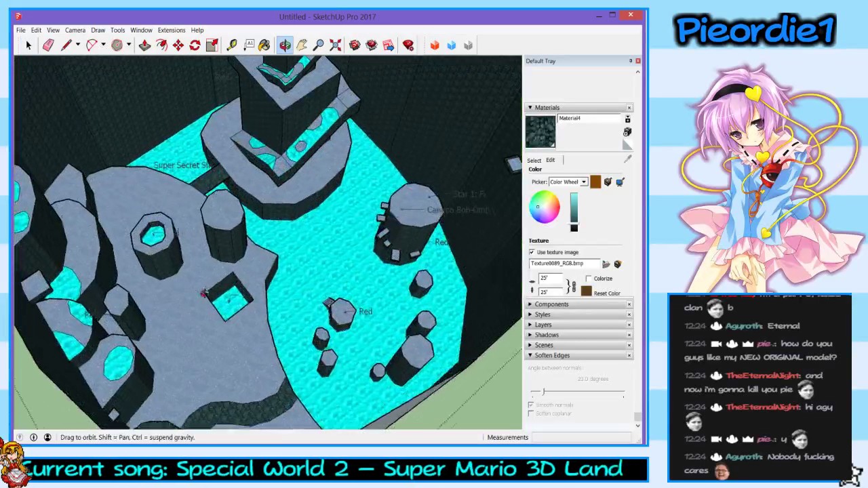Open the Circle tool dropdown arrow

point(128,45)
